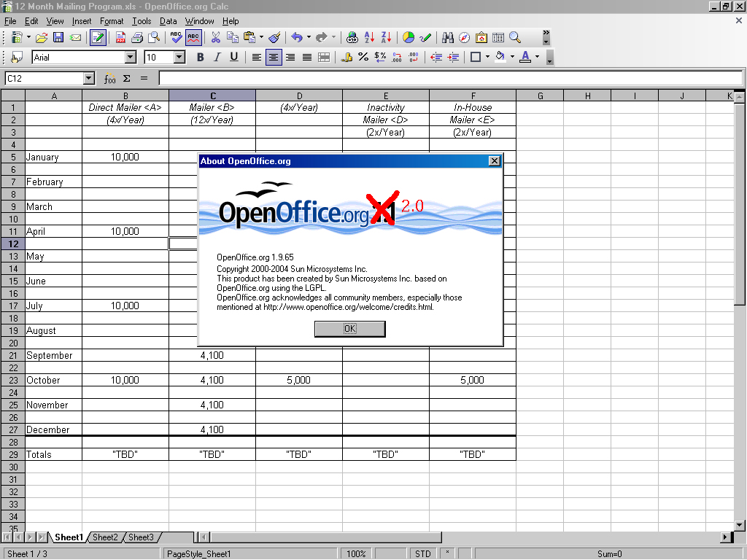Expand the Arial font name dropdown
This screenshot has height=560, width=747.
(131, 57)
